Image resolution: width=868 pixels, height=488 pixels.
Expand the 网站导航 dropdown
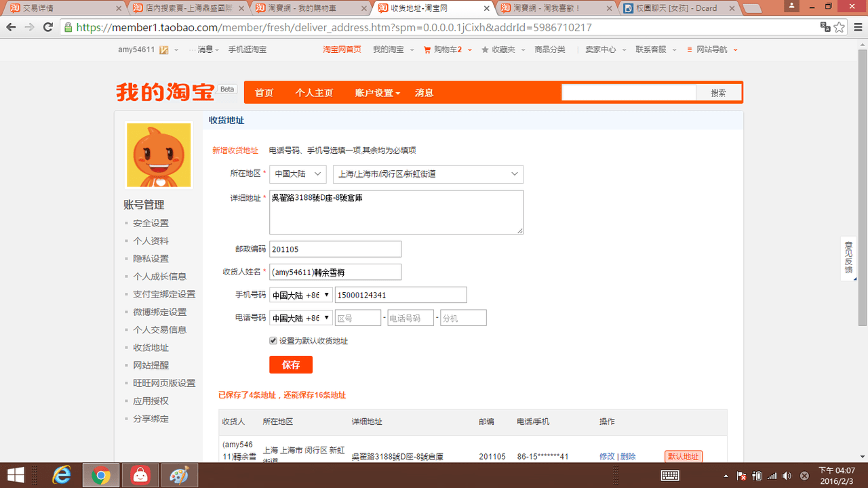click(716, 49)
